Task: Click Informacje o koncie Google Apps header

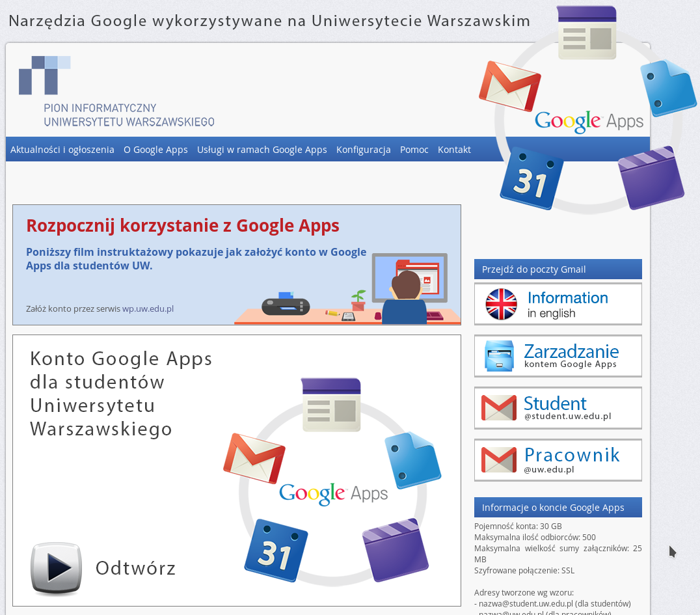Action: tap(558, 508)
